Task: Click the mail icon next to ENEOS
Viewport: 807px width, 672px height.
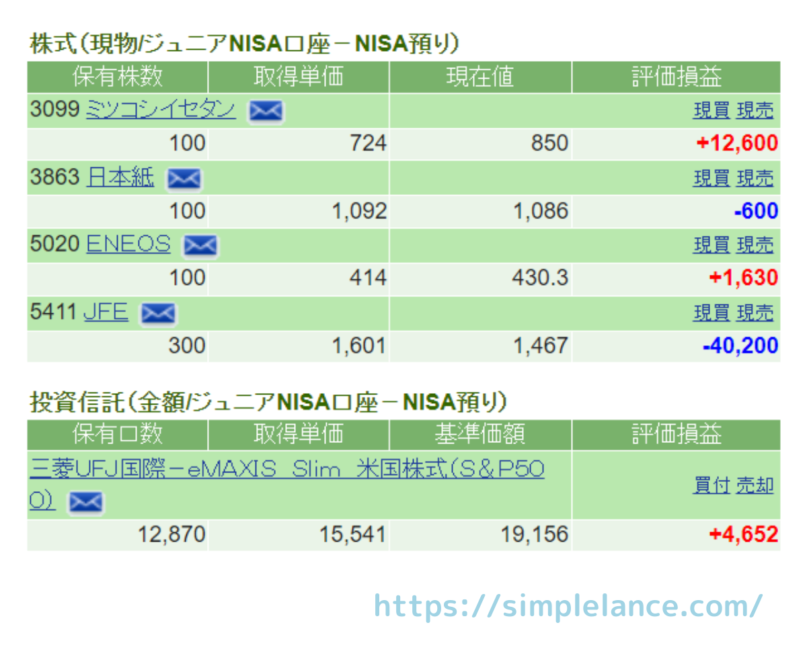Action: click(200, 246)
